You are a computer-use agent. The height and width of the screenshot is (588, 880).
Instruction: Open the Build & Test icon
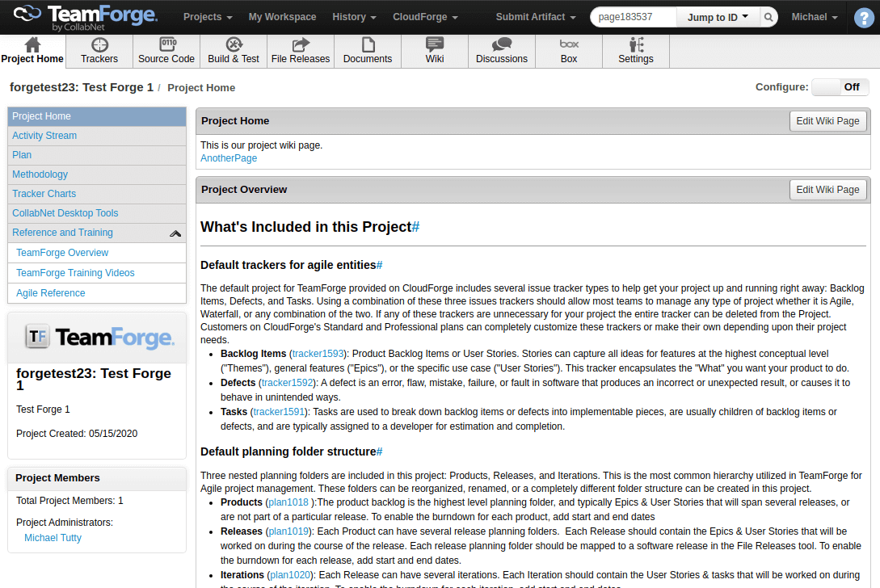pos(234,44)
